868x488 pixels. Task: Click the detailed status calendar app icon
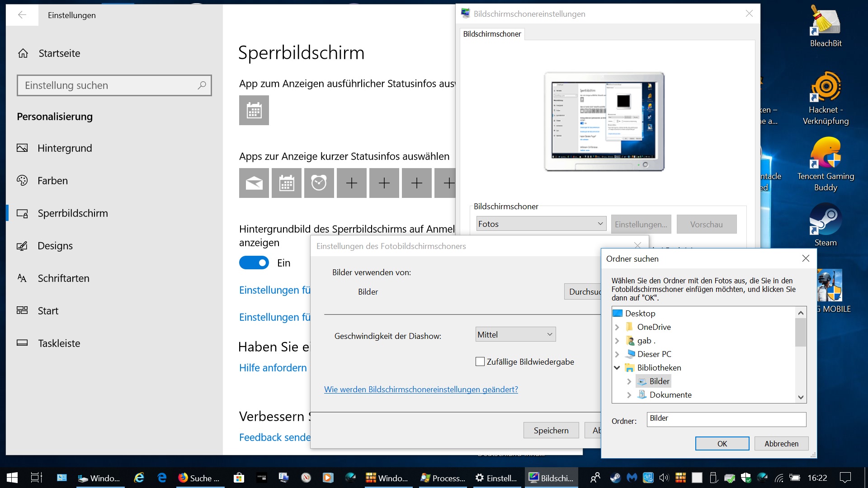pyautogui.click(x=254, y=110)
